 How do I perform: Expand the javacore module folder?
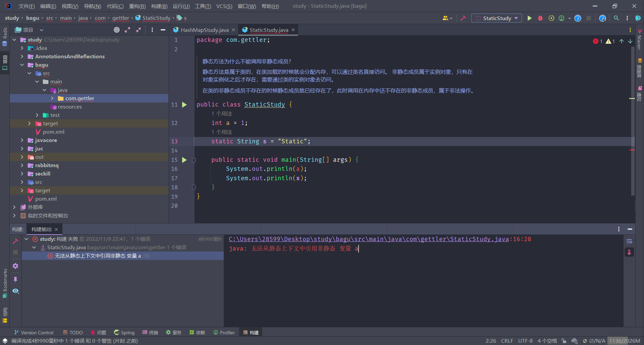[22, 140]
